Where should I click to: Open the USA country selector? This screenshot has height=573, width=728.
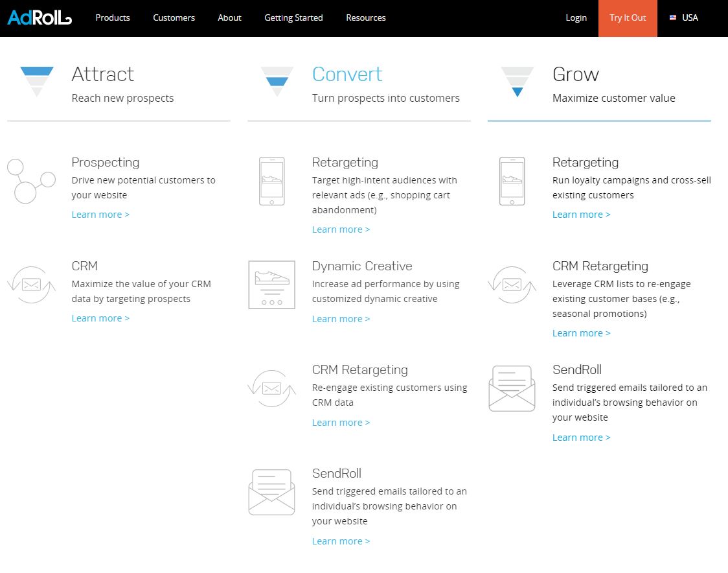684,18
